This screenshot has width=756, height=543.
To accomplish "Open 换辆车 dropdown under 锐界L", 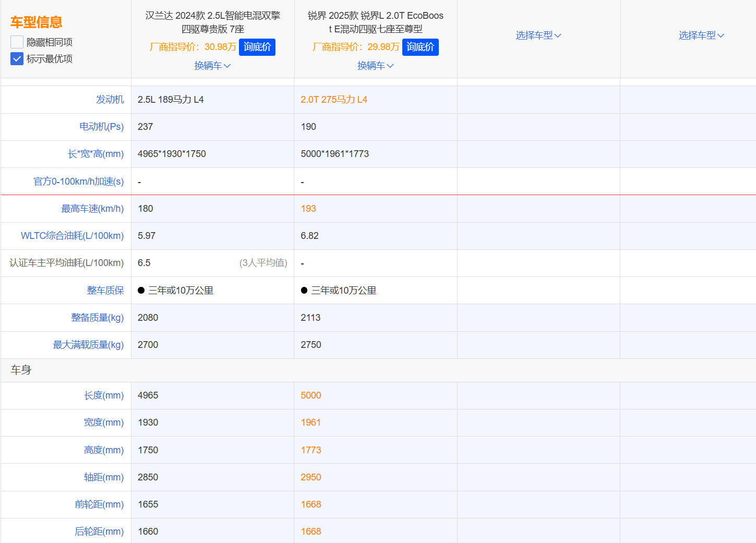I will [x=376, y=66].
